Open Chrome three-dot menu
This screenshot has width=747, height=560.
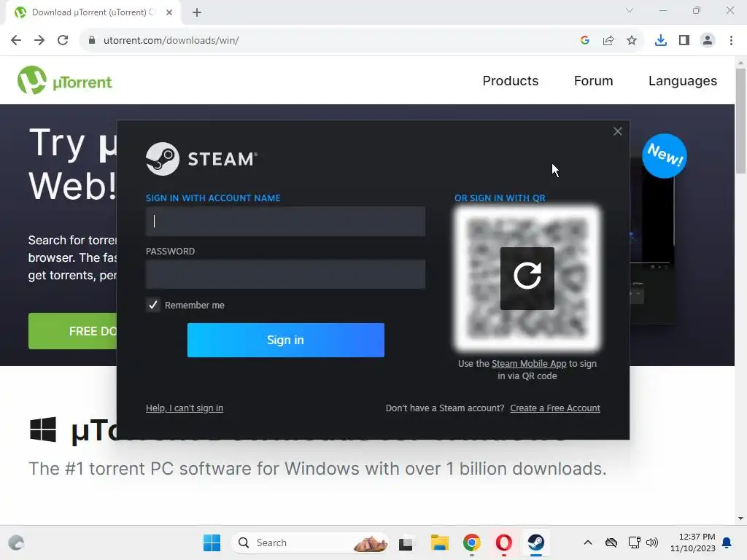coord(731,41)
